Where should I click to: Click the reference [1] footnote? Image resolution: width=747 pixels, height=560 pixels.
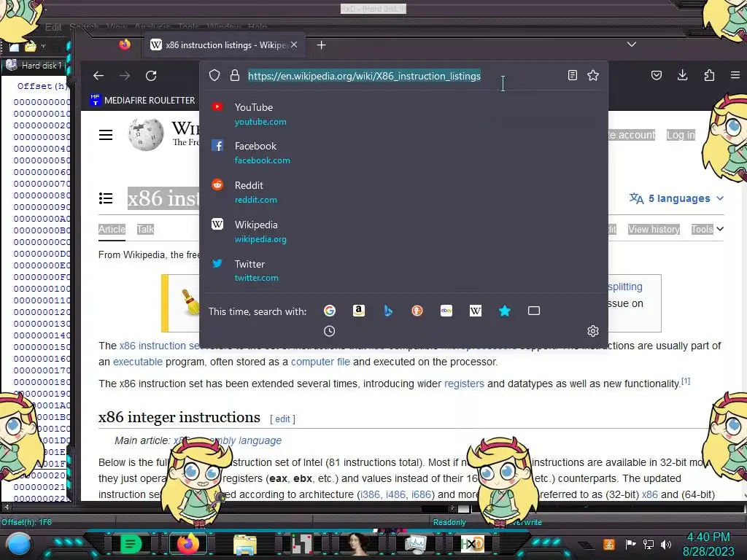pyautogui.click(x=686, y=381)
